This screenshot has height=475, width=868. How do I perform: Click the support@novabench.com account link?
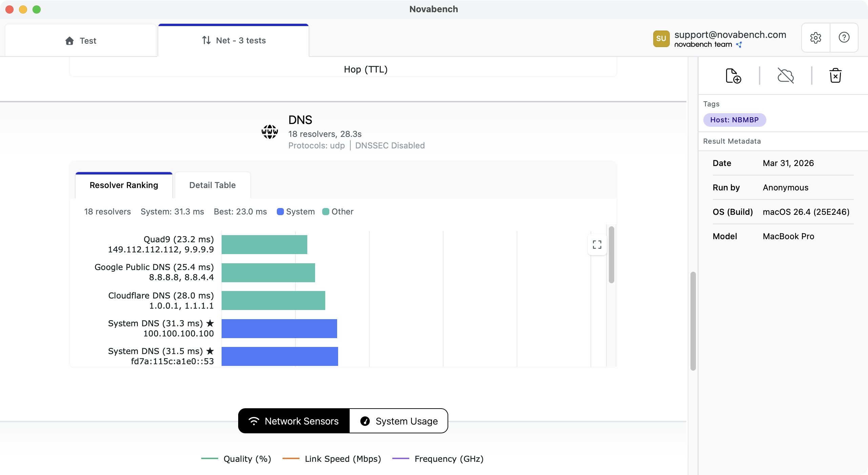730,34
